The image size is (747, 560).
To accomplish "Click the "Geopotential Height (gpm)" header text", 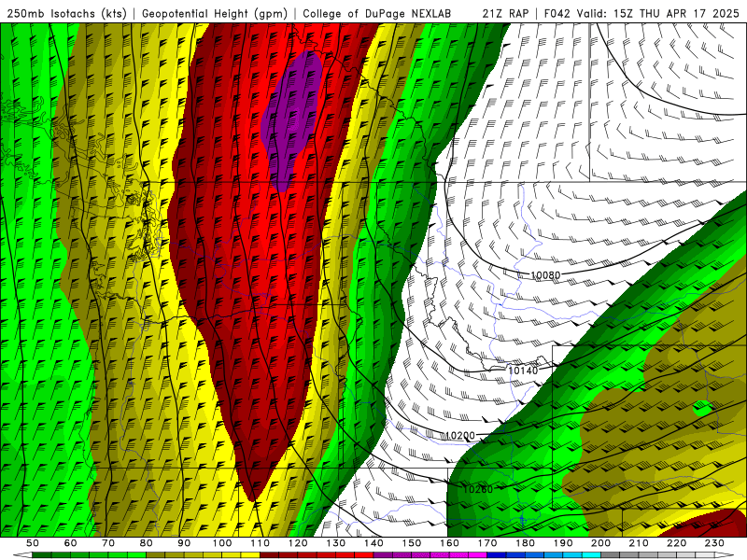I will (215, 13).
